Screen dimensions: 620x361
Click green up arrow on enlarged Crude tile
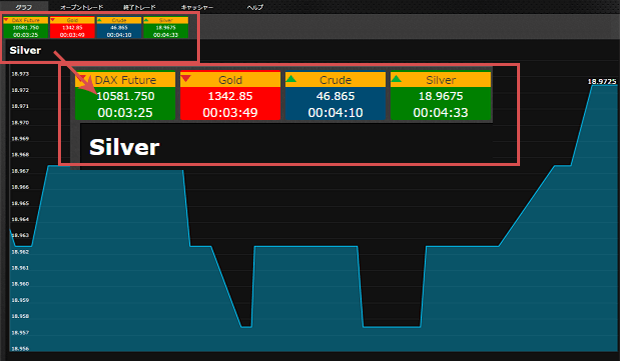point(291,78)
